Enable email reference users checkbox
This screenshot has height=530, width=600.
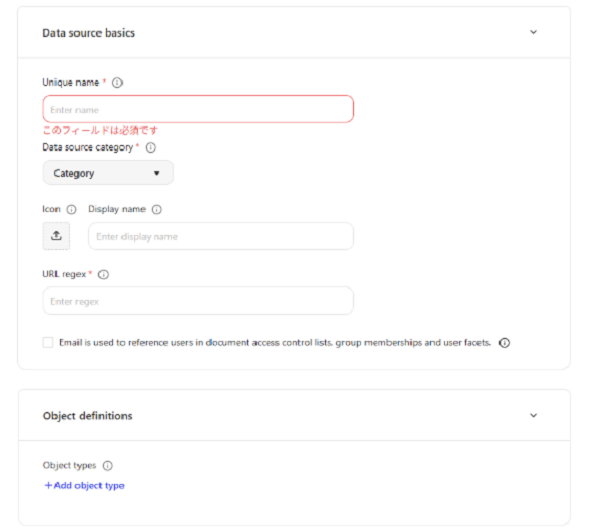pyautogui.click(x=48, y=342)
